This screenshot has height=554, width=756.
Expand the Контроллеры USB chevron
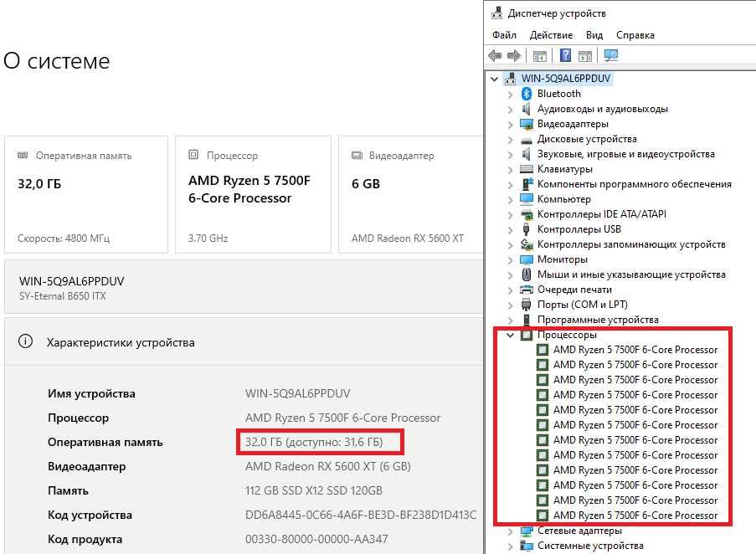511,230
